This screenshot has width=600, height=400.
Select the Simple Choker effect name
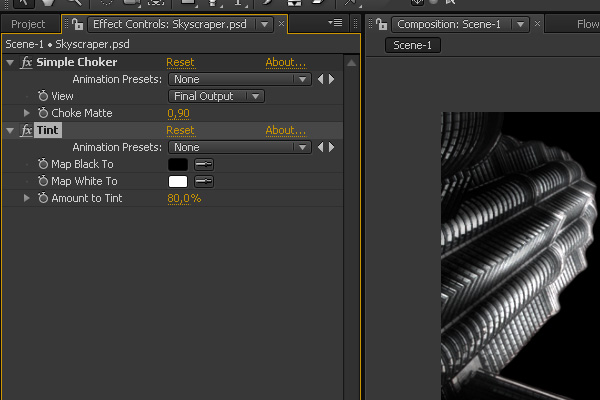click(x=77, y=62)
